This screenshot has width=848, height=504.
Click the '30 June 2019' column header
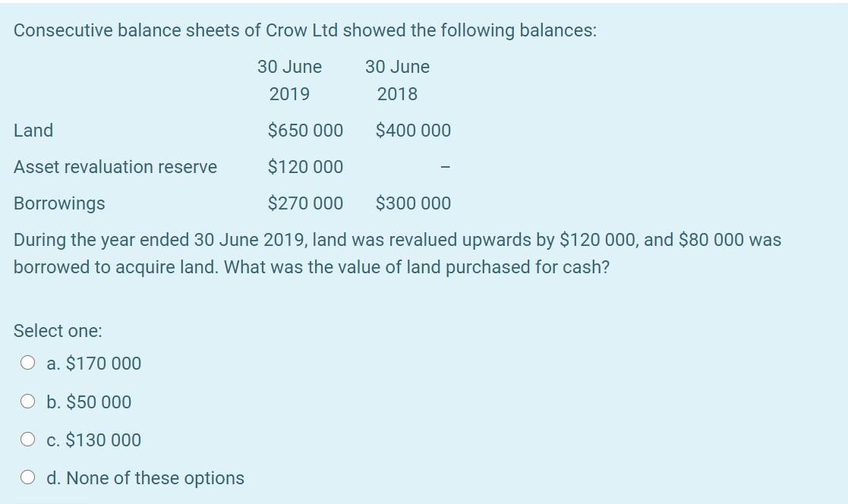(289, 80)
